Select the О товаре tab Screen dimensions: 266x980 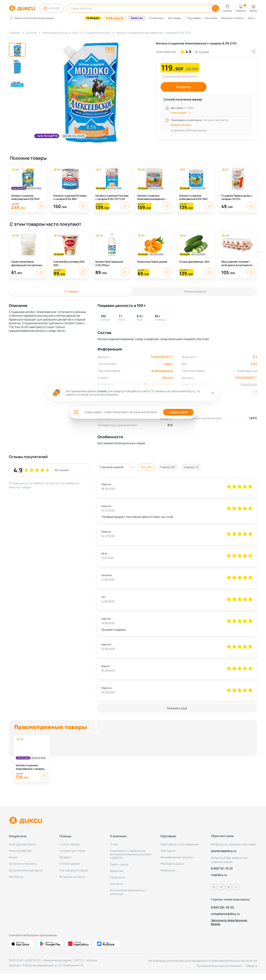click(x=71, y=291)
